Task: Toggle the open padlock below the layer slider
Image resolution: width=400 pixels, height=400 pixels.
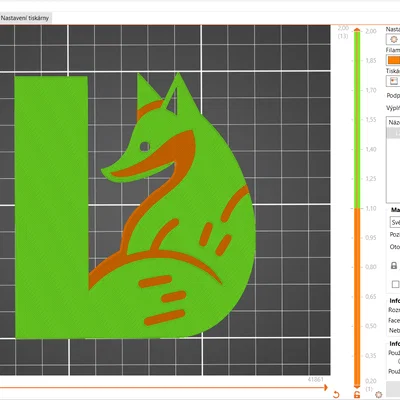Action: (357, 395)
